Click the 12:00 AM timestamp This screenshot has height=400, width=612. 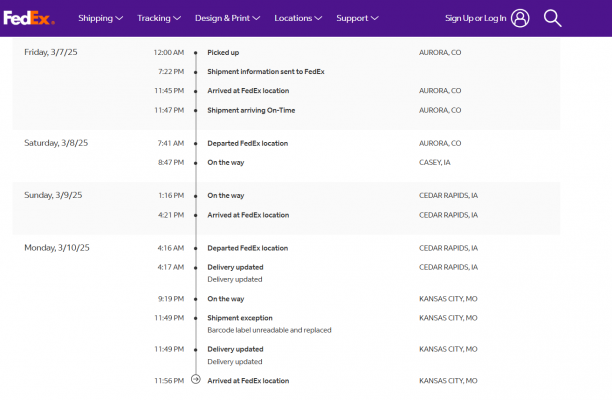pos(169,52)
